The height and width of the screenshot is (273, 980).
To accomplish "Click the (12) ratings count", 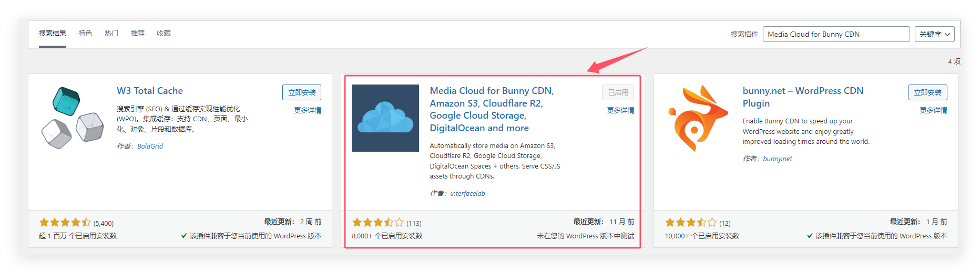I will tap(725, 223).
